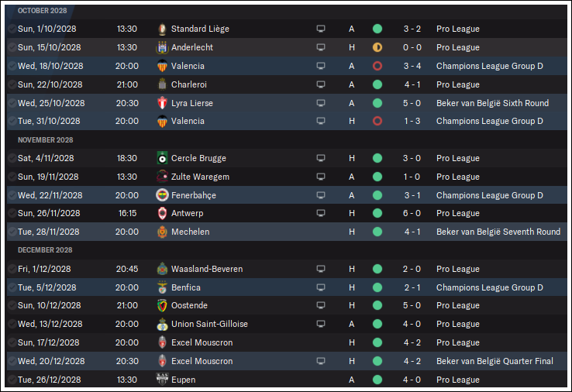This screenshot has width=572, height=392.
Task: Collapse the OCTOBER 2028 month header
Action: (x=43, y=11)
